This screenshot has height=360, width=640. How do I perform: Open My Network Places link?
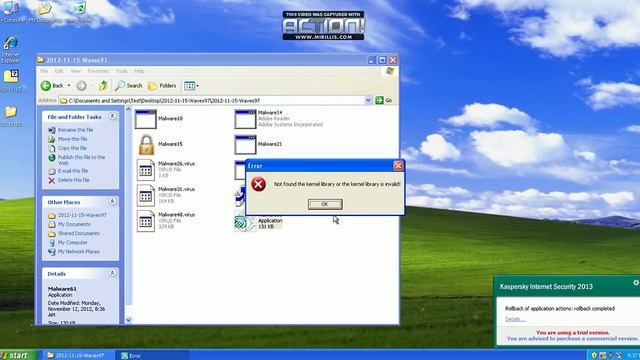tap(78, 252)
